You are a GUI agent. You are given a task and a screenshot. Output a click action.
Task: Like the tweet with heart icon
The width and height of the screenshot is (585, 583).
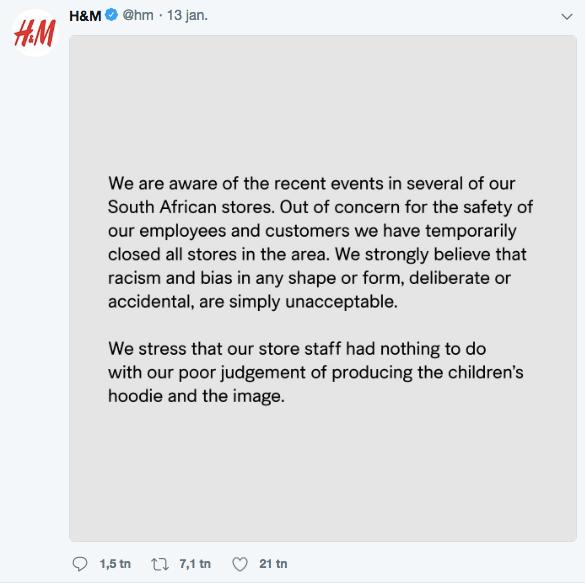pyautogui.click(x=240, y=564)
